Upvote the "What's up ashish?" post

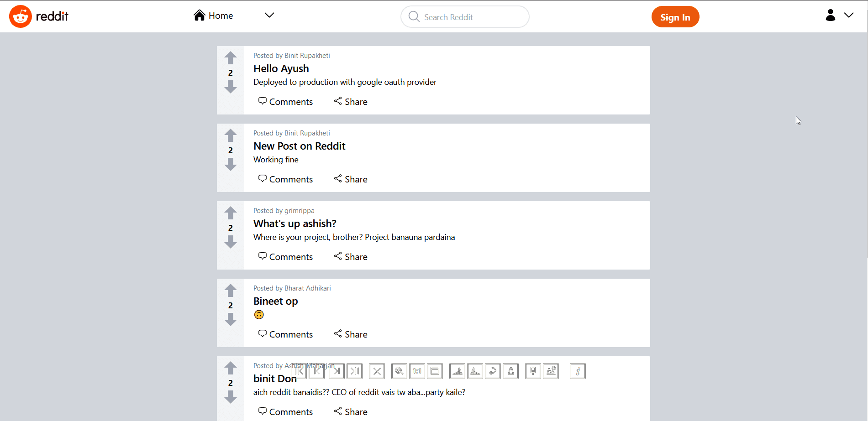click(231, 213)
